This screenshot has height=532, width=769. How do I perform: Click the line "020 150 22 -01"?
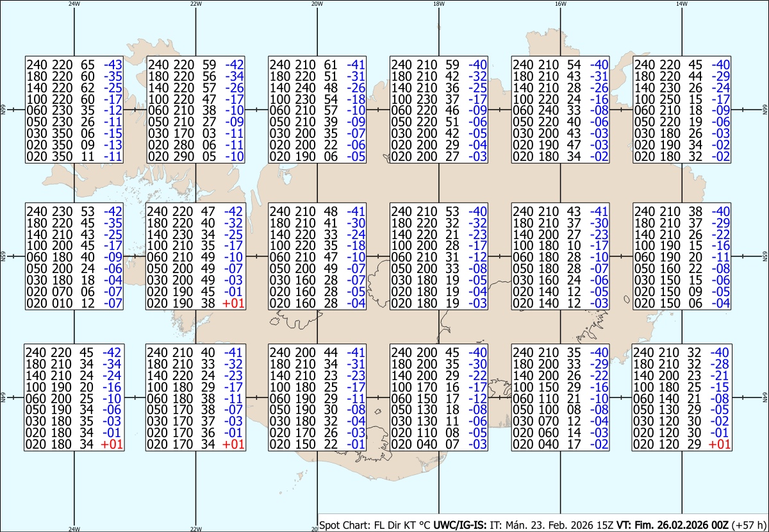pyautogui.click(x=318, y=444)
